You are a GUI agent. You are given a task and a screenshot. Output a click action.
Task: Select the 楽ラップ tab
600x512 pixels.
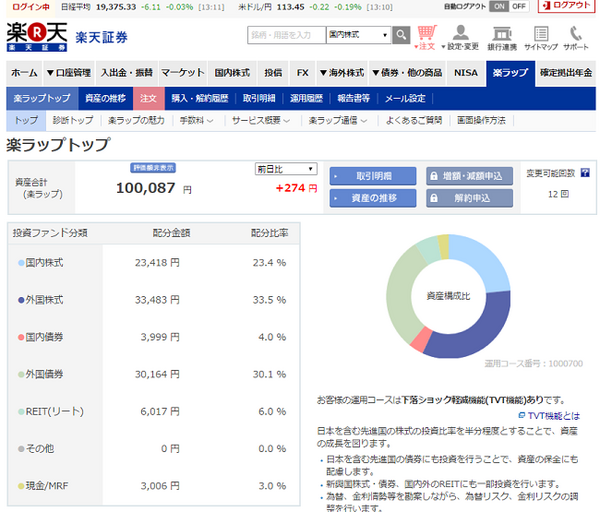click(510, 73)
